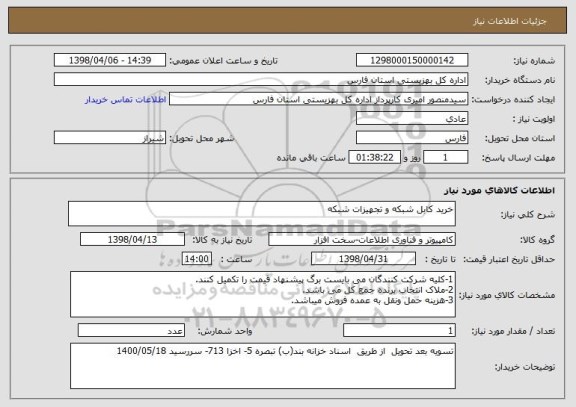Select the need priority field عادی
This screenshot has height=407, width=576.
412,118
